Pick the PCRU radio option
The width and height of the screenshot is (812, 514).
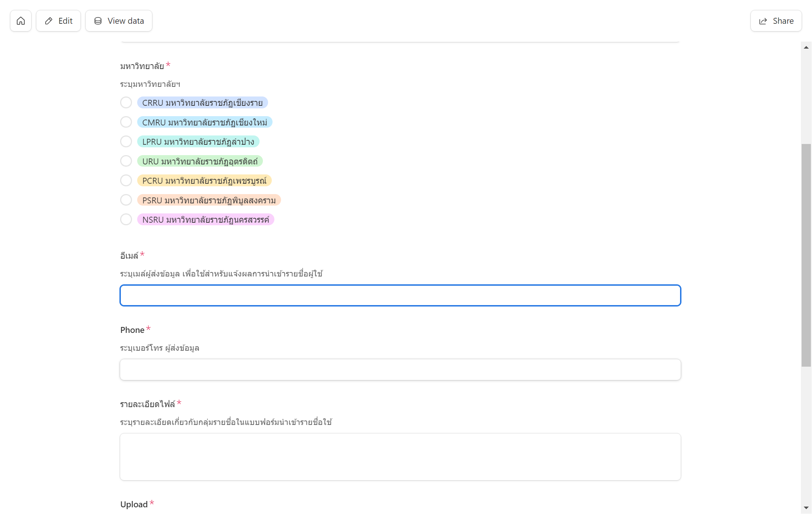[x=126, y=180]
